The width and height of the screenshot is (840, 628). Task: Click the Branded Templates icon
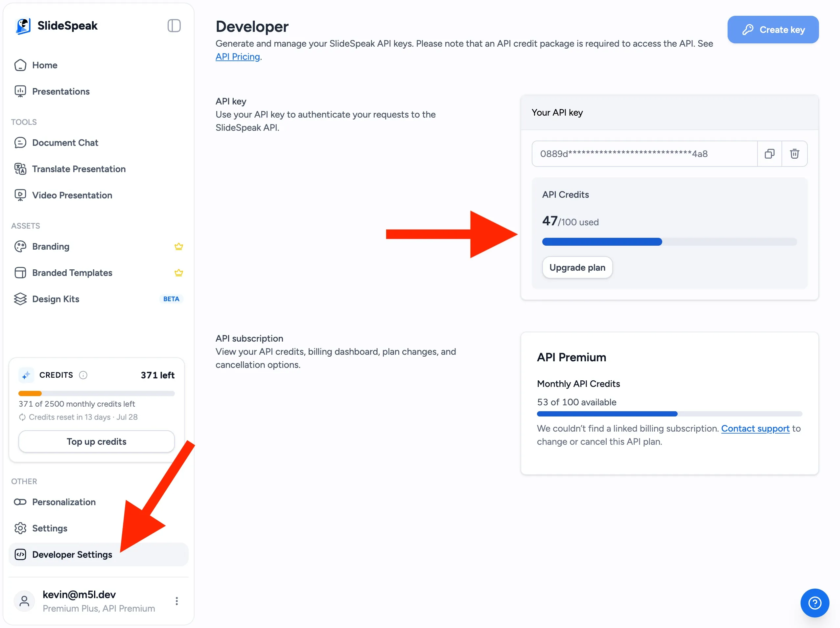coord(20,273)
